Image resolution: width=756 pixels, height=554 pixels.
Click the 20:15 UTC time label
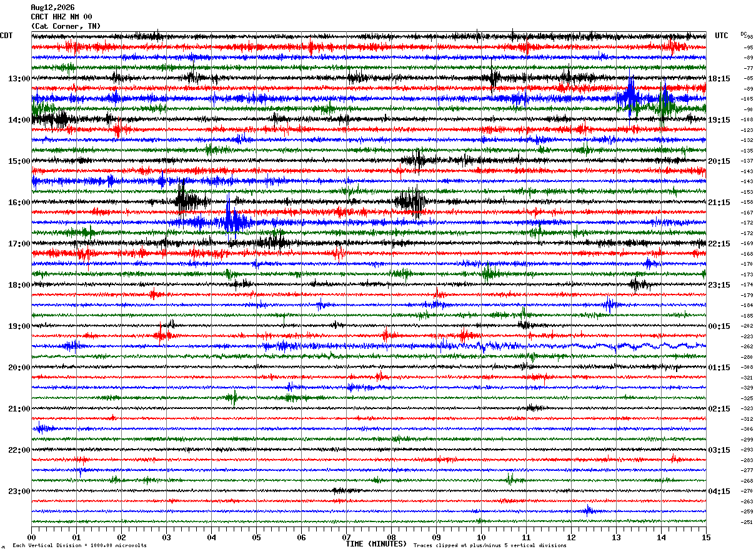[x=719, y=161]
